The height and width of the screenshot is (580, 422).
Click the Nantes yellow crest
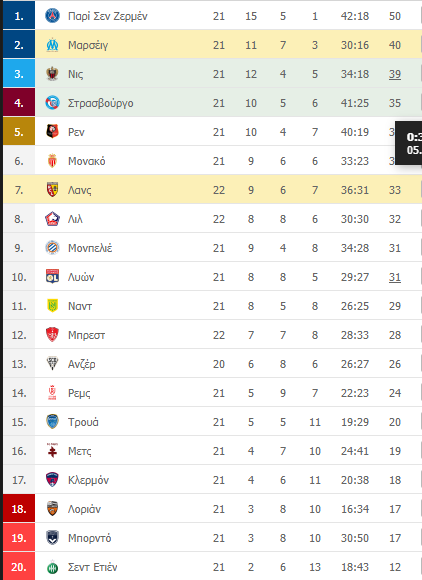coord(53,306)
